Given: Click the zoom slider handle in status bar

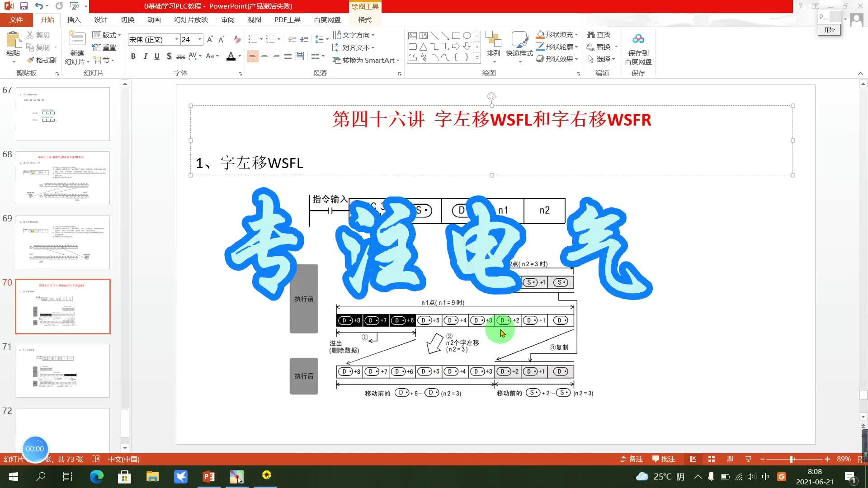Looking at the screenshot, I should click(x=792, y=459).
